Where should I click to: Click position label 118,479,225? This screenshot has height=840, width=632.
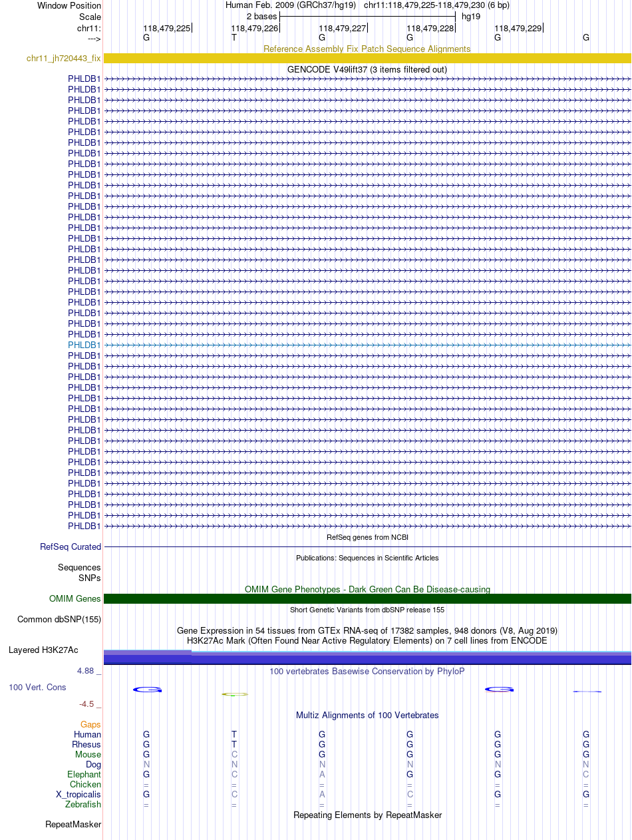(166, 28)
